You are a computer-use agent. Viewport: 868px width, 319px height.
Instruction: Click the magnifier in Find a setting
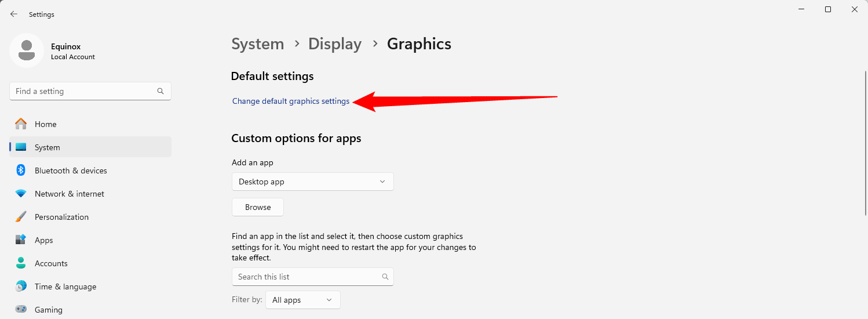tap(161, 91)
